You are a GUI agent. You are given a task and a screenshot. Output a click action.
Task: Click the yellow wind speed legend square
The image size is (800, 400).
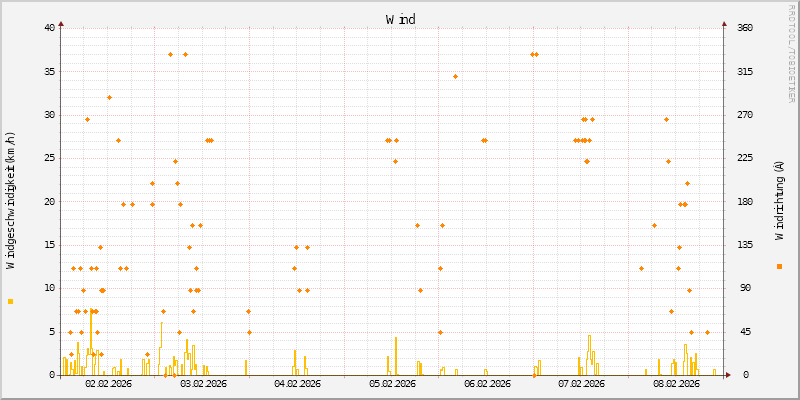(x=11, y=301)
